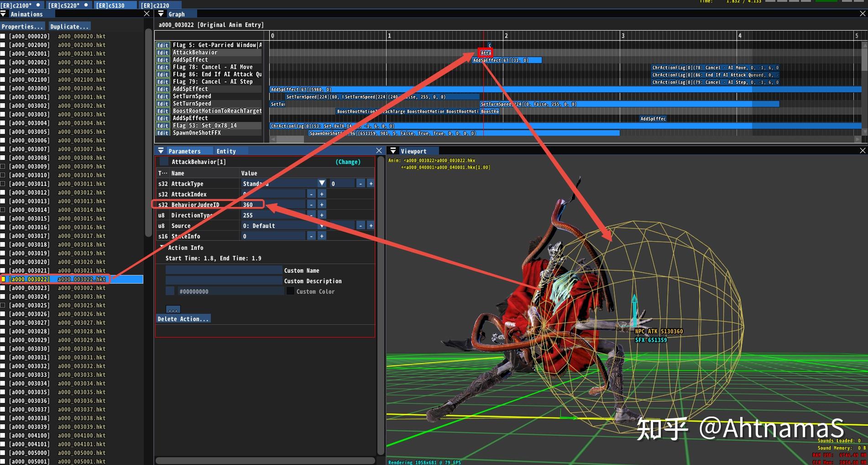Open the AttackType dropdown
868x465 pixels.
pos(322,183)
